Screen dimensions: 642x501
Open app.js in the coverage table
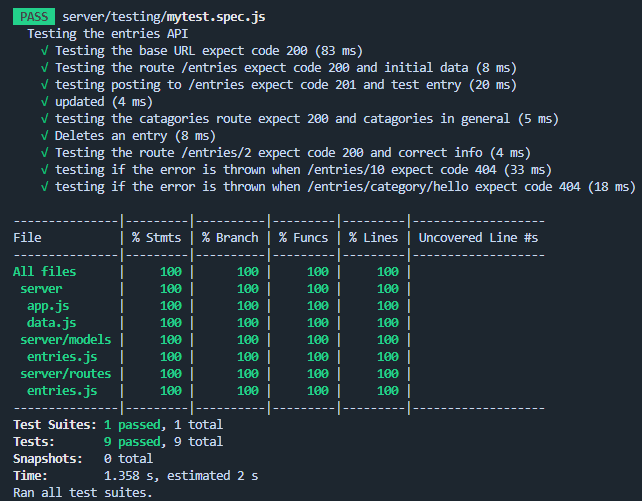pyautogui.click(x=48, y=306)
